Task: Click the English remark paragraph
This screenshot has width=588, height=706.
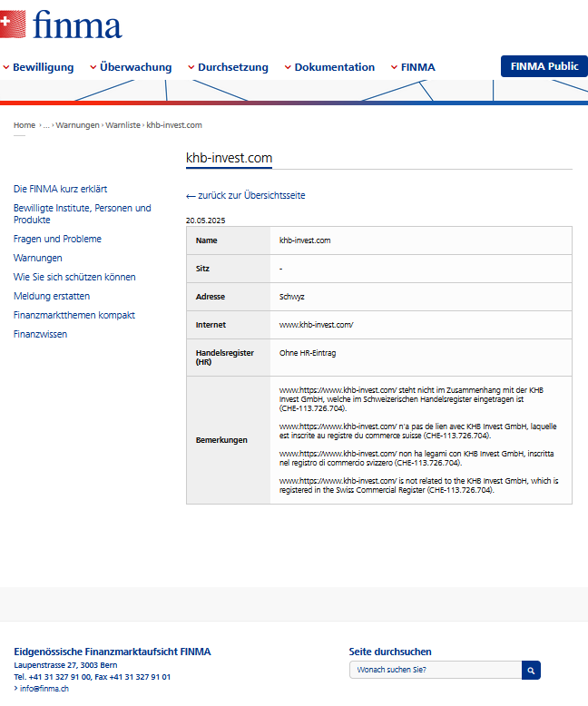Action: 418,485
